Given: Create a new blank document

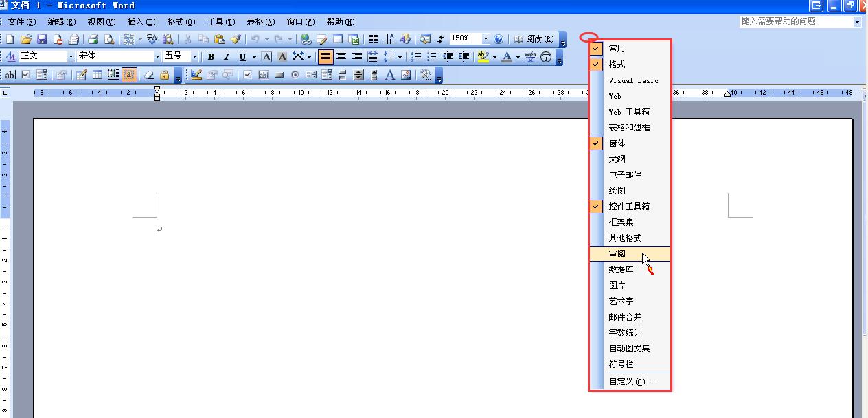Looking at the screenshot, I should pyautogui.click(x=10, y=39).
